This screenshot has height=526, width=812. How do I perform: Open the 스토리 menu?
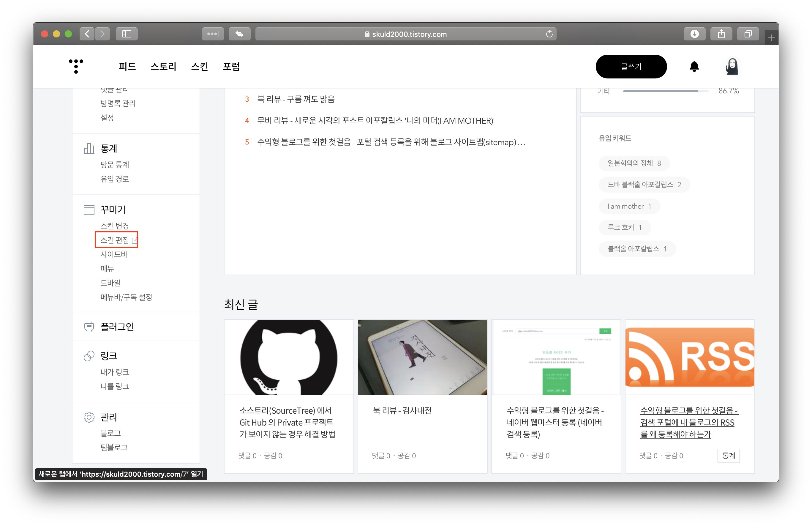163,66
